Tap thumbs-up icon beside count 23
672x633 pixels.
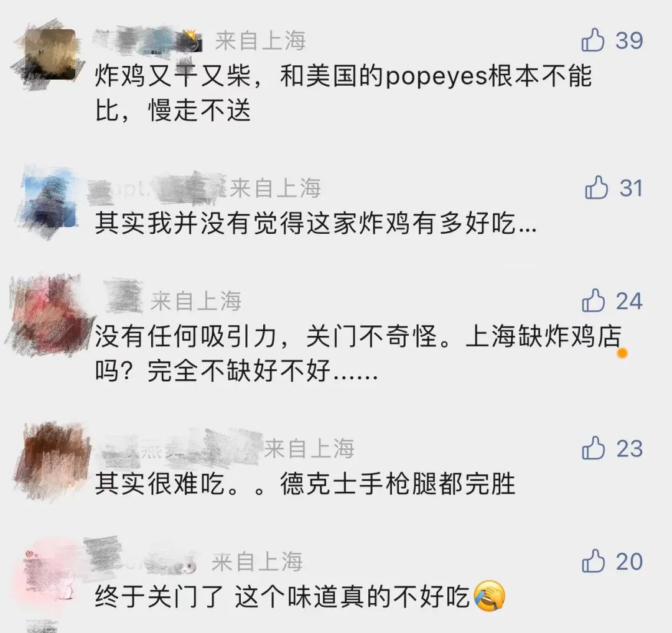coord(593,448)
